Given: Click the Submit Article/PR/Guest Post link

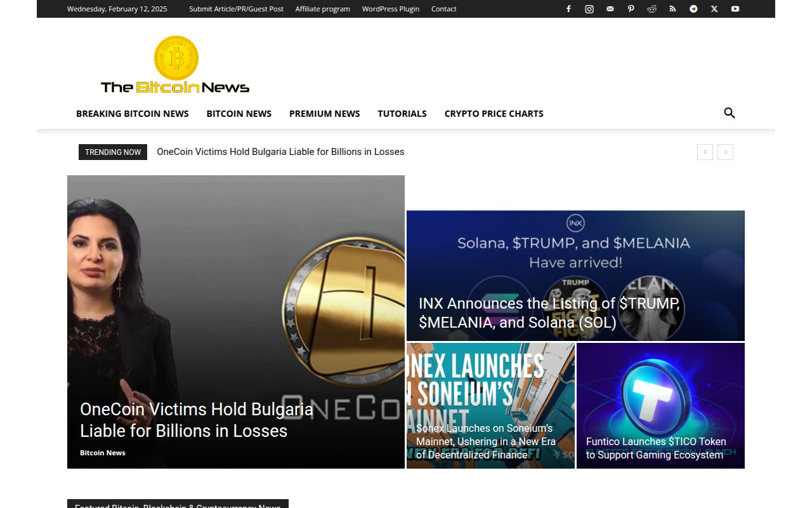Looking at the screenshot, I should [236, 9].
